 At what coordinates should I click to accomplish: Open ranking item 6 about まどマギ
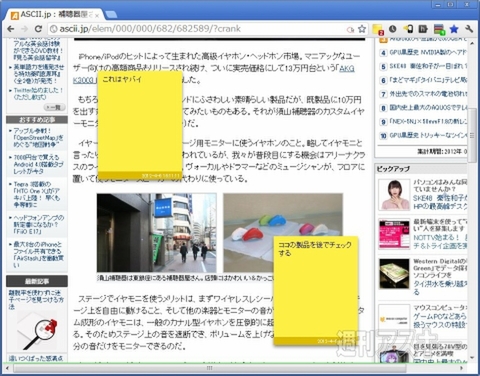(x=428, y=80)
